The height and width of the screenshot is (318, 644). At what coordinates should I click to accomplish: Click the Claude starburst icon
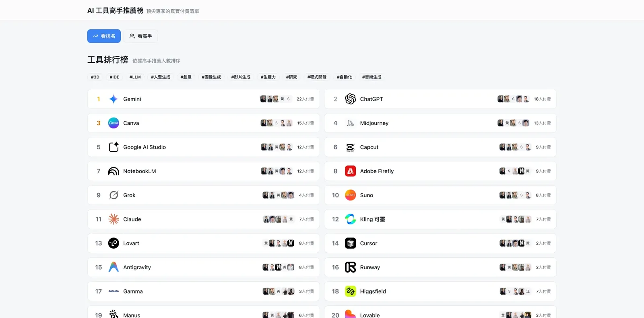[114, 219]
